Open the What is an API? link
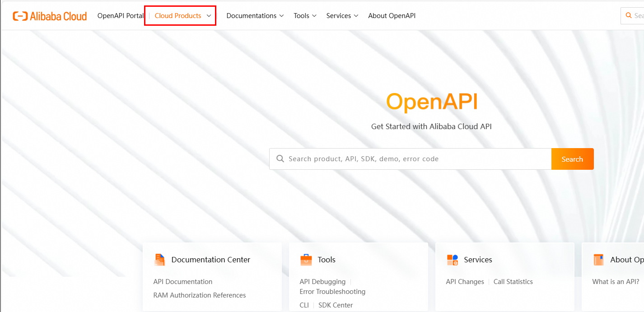Viewport: 644px width, 312px height. pos(616,282)
